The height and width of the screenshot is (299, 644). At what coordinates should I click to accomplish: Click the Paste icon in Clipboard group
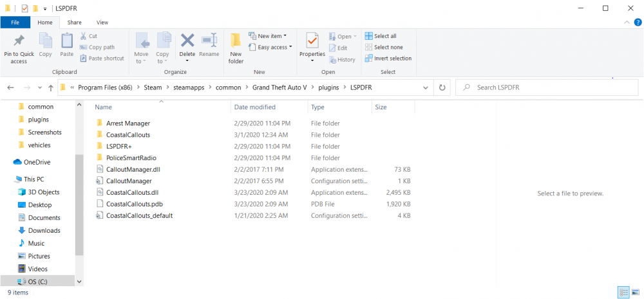tap(67, 42)
